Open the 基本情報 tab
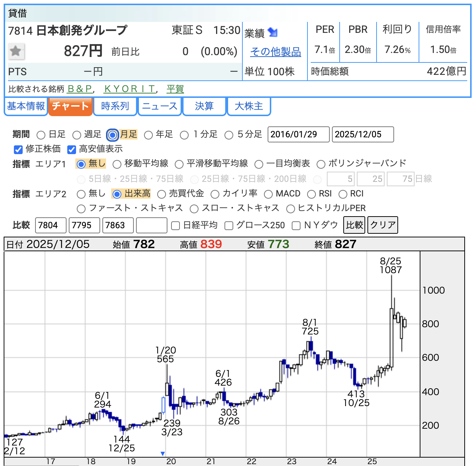This screenshot has height=466, width=476. click(26, 106)
